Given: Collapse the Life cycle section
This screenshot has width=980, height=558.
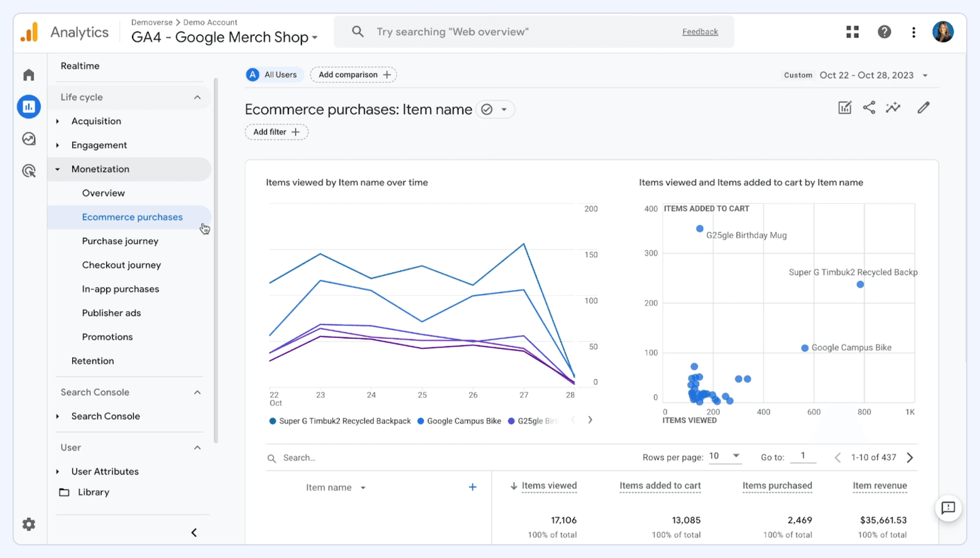Looking at the screenshot, I should pyautogui.click(x=197, y=97).
